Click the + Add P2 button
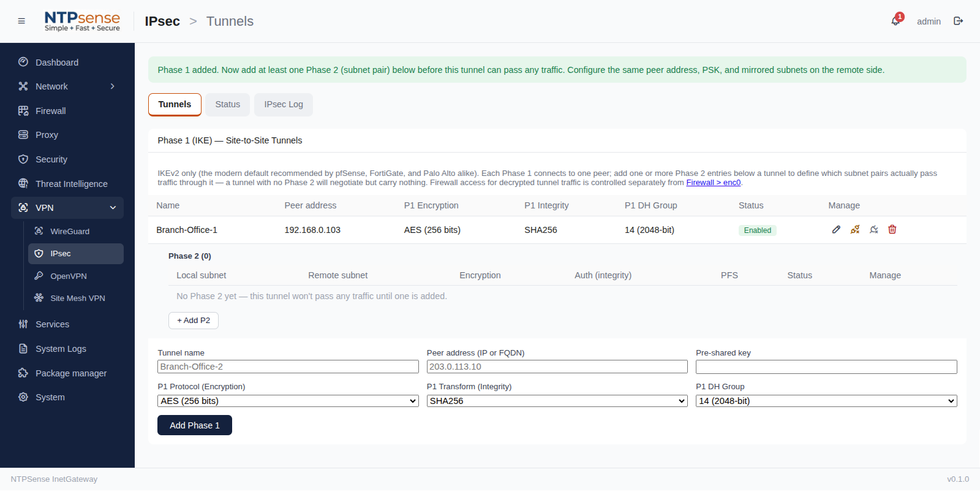 [x=194, y=321]
